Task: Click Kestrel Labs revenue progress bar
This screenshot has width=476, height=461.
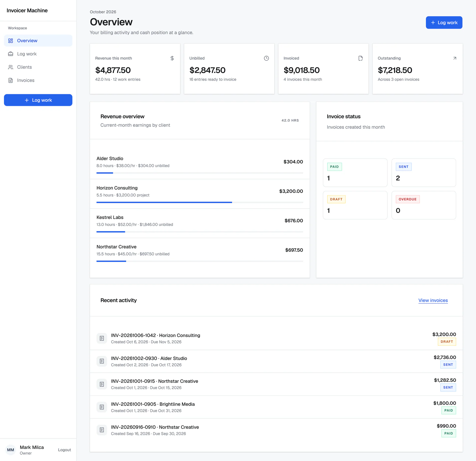Action: (x=200, y=232)
